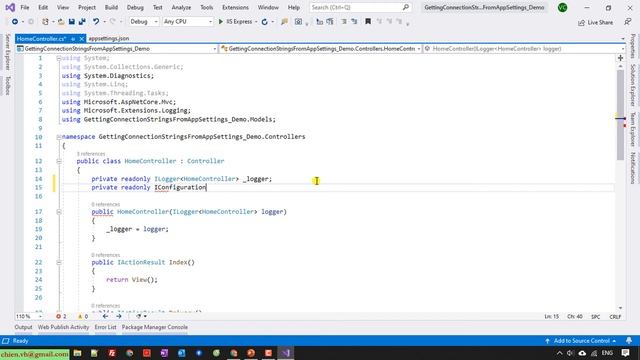This screenshot has width=640, height=360.
Task: Click the Open File folder icon
Action: [61, 22]
